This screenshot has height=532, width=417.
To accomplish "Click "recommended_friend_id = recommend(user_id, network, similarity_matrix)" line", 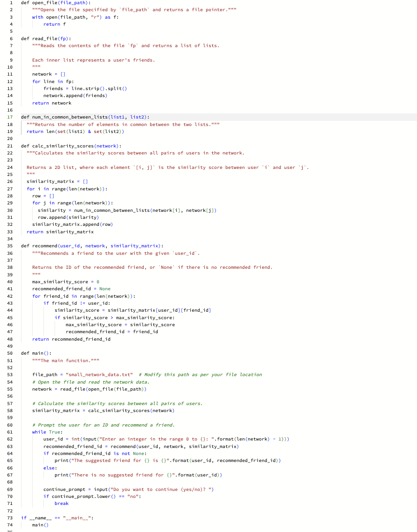I will coord(141,447).
